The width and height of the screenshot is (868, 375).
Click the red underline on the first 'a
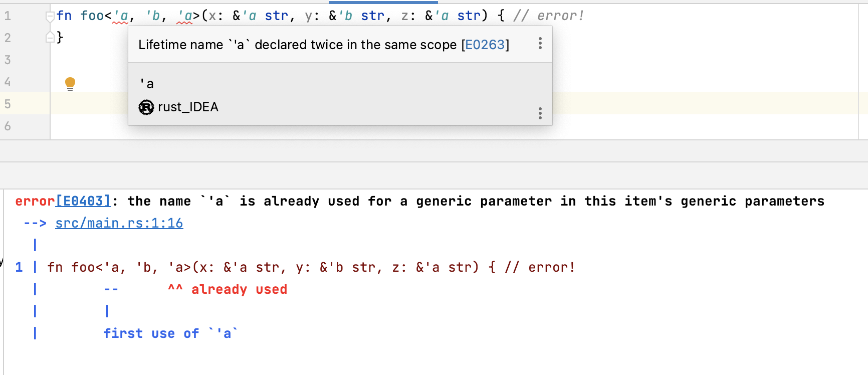[120, 22]
